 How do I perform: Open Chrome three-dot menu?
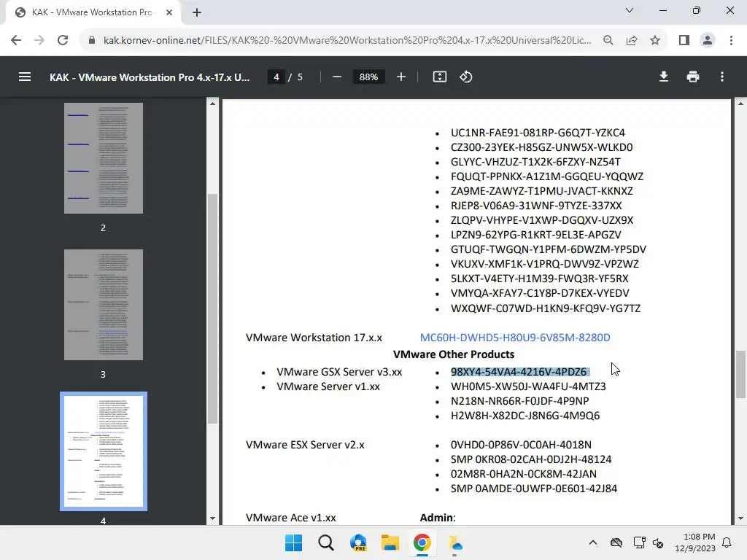click(731, 41)
